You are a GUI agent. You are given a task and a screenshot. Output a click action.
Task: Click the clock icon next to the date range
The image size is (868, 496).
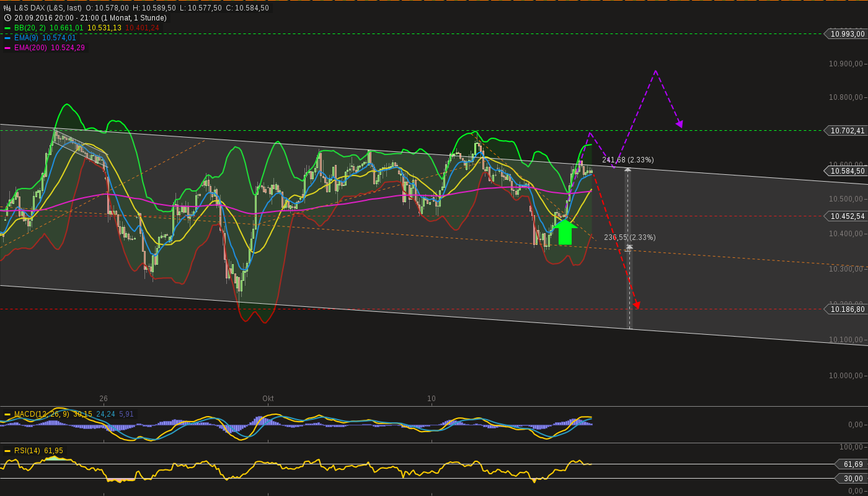coord(7,18)
